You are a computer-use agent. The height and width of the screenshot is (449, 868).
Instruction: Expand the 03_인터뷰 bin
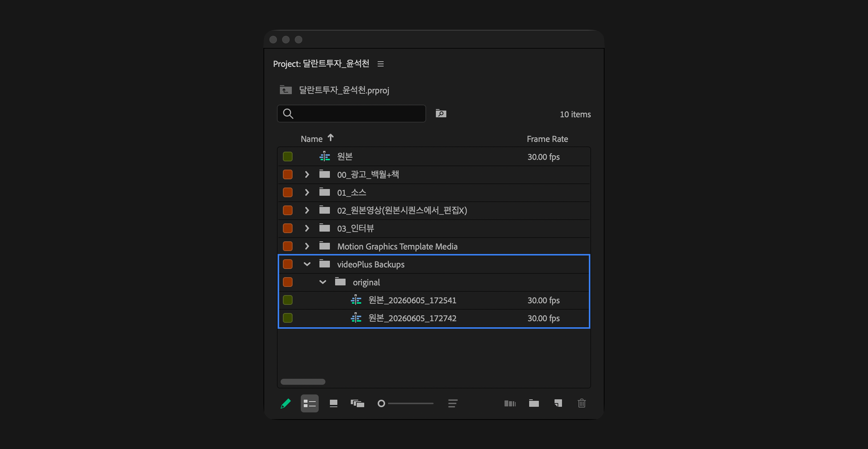click(x=307, y=228)
